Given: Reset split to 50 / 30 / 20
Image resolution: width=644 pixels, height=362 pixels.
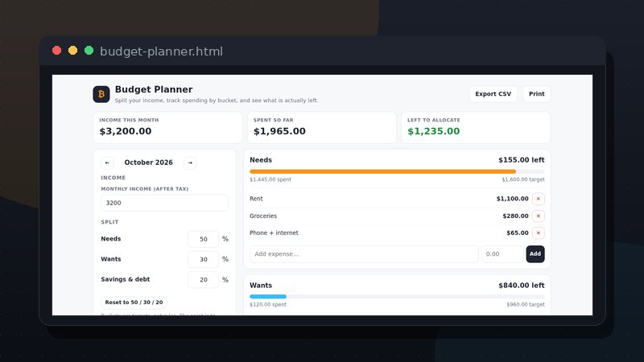Looking at the screenshot, I should tap(134, 302).
